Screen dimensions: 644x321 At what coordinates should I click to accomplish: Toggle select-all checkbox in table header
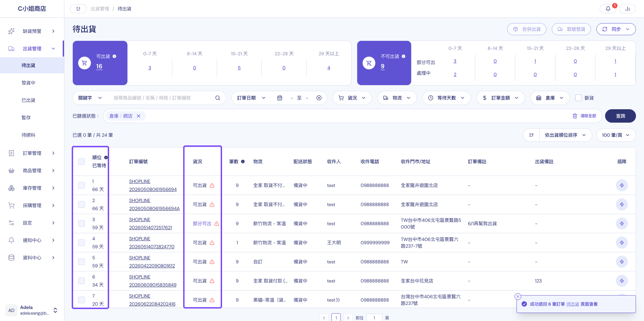point(82,162)
